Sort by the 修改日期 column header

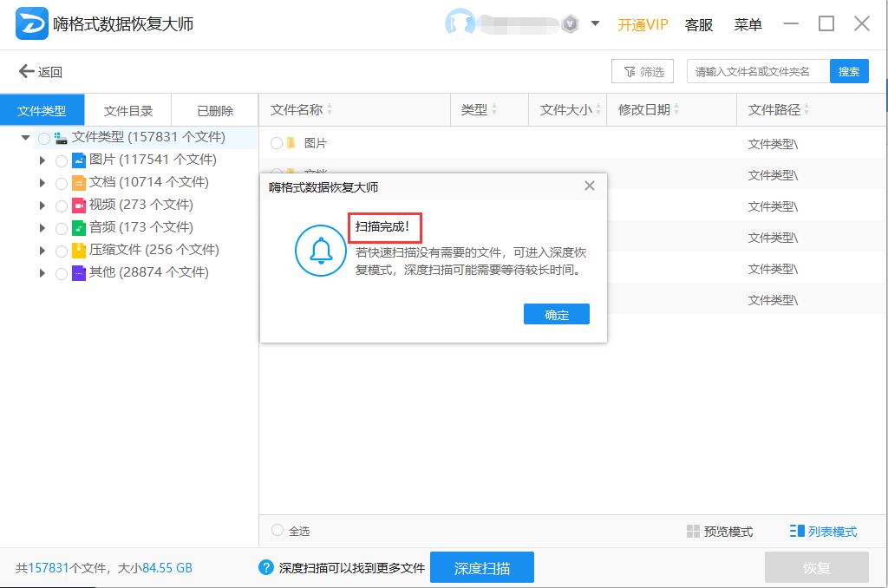click(672, 110)
